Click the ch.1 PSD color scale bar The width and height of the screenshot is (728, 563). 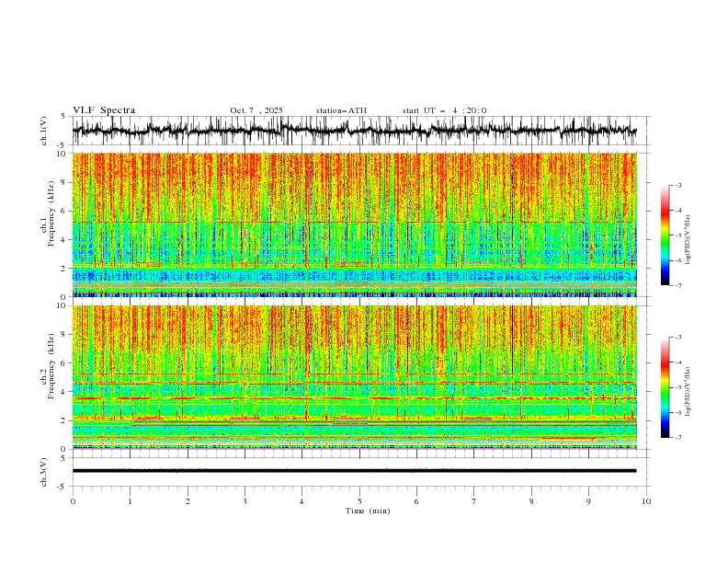click(x=665, y=236)
